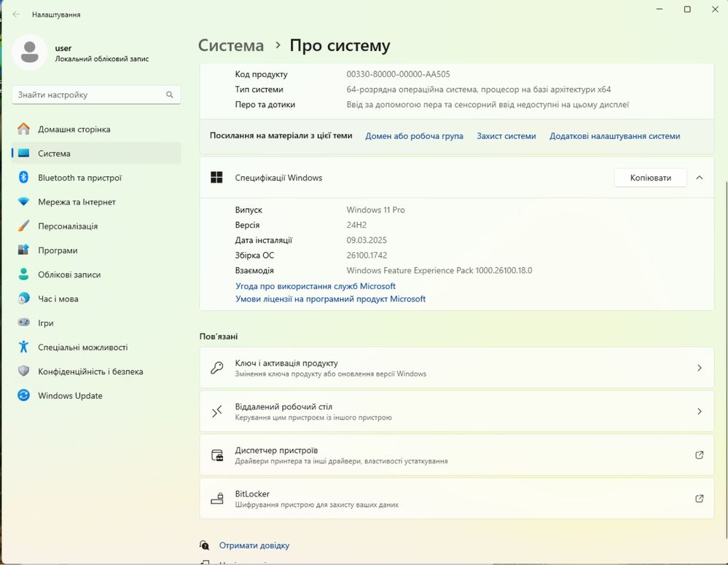Click the Bluetooth icon in sidebar
The width and height of the screenshot is (728, 565).
(23, 177)
